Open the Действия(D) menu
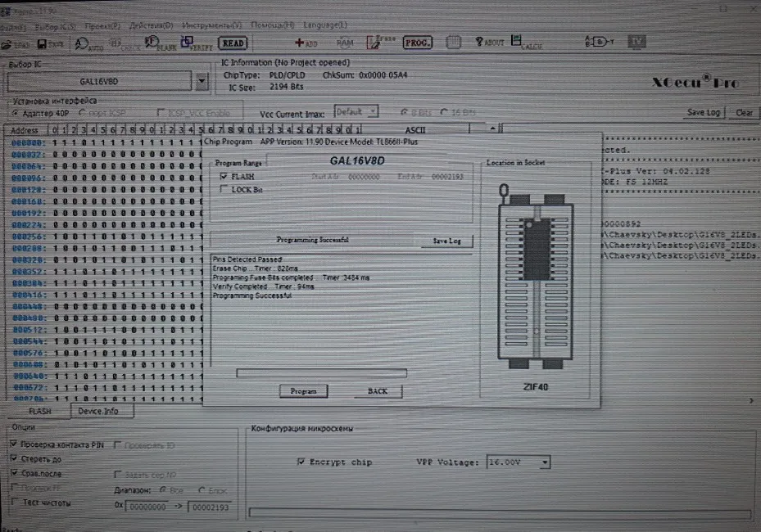The width and height of the screenshot is (761, 532). click(151, 25)
